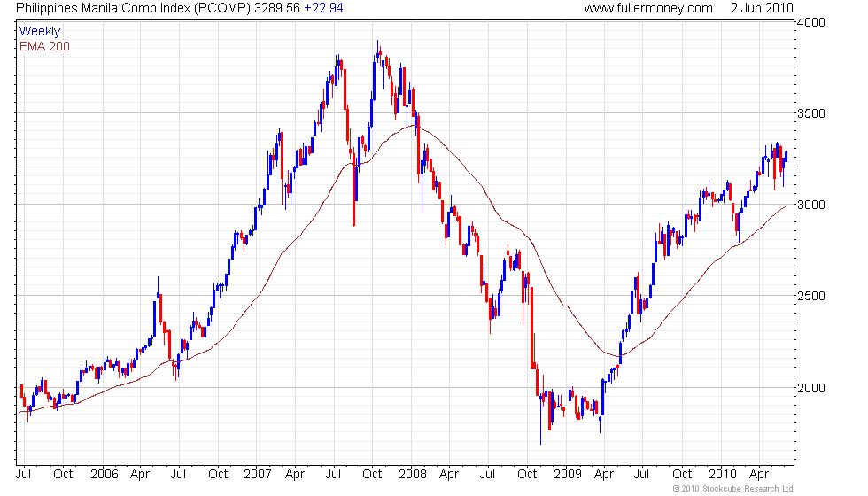This screenshot has width=868, height=496.
Task: Click the 3500 y-axis label
Action: coord(811,114)
